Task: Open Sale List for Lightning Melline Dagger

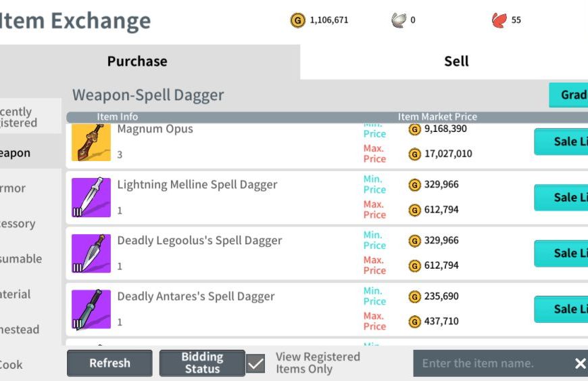Action: [562, 198]
